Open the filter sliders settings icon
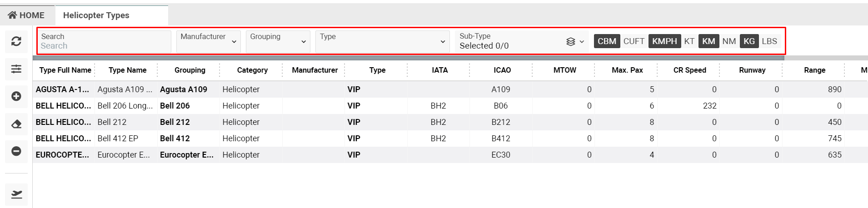This screenshot has width=868, height=208. (16, 69)
